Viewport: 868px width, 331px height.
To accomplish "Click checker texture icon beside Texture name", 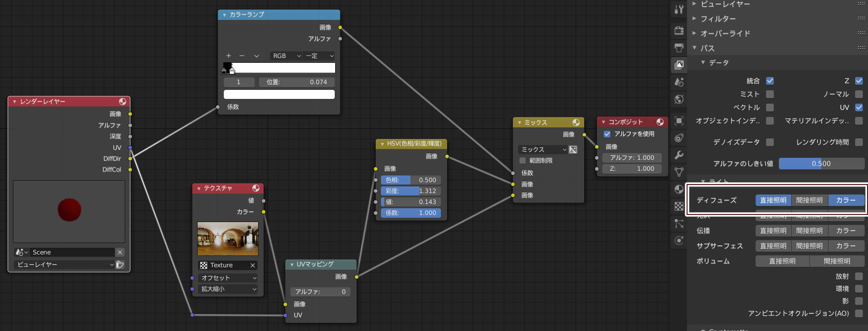I will pyautogui.click(x=204, y=265).
